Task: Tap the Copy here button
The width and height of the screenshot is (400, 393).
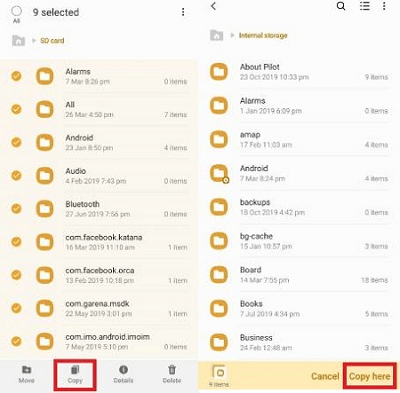Action: point(369,376)
